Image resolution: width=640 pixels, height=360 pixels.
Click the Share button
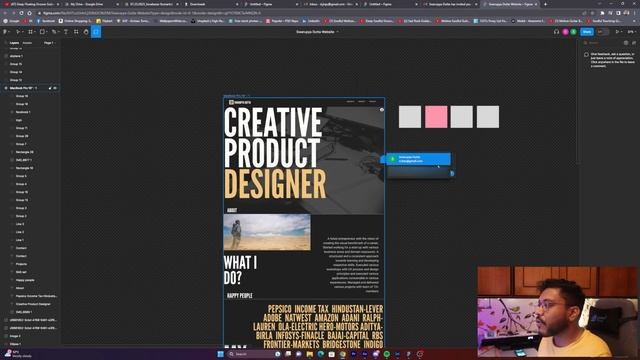[x=587, y=32]
